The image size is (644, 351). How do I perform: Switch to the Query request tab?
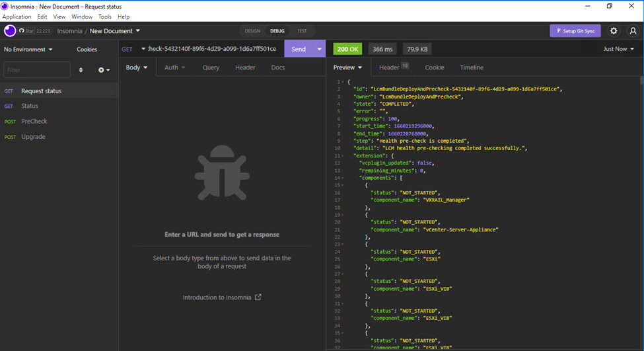211,67
